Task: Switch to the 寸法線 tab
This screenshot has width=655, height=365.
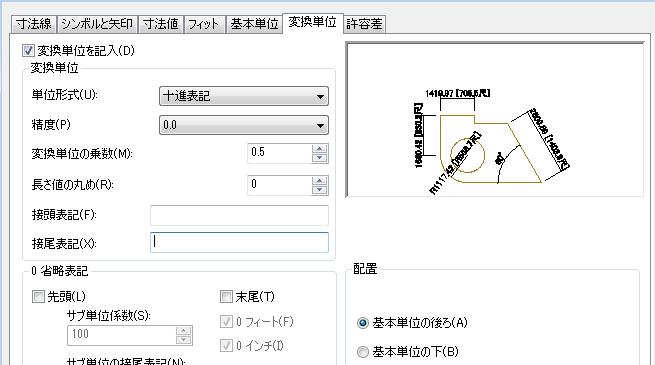Action: [33, 24]
